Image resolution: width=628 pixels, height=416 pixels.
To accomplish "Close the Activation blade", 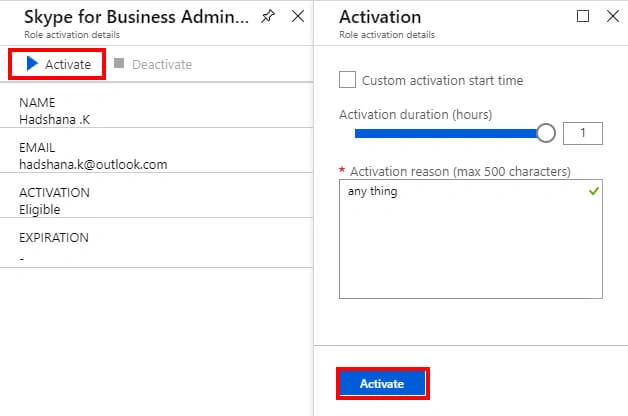I will (613, 16).
